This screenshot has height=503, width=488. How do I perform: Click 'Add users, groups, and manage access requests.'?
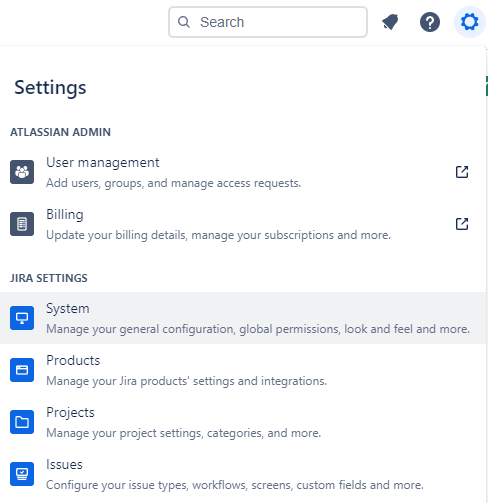click(x=173, y=183)
